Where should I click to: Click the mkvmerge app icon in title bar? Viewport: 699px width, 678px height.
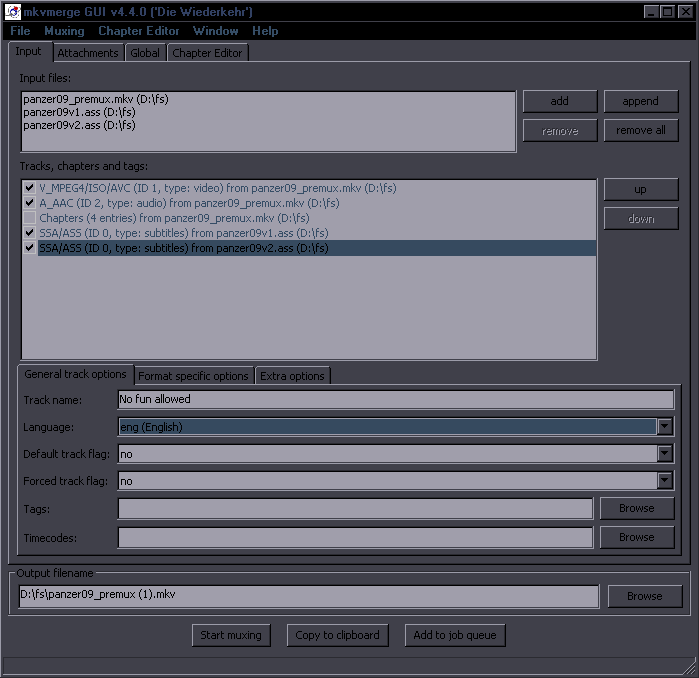12,12
